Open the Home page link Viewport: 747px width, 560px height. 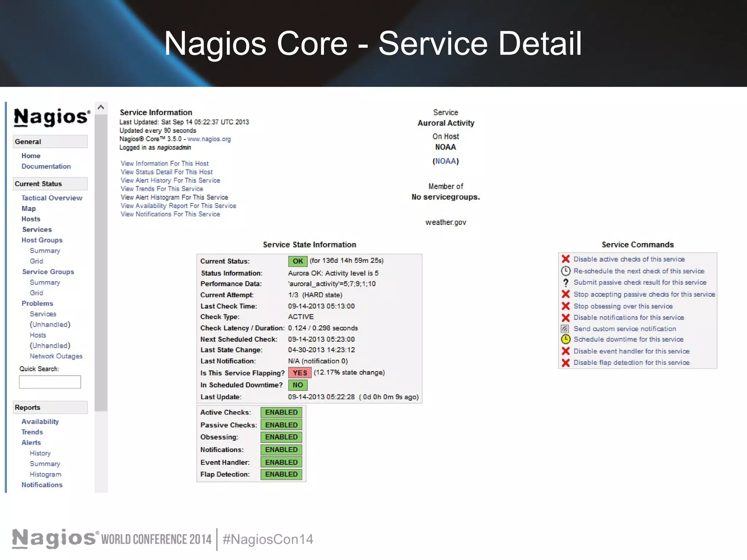31,156
